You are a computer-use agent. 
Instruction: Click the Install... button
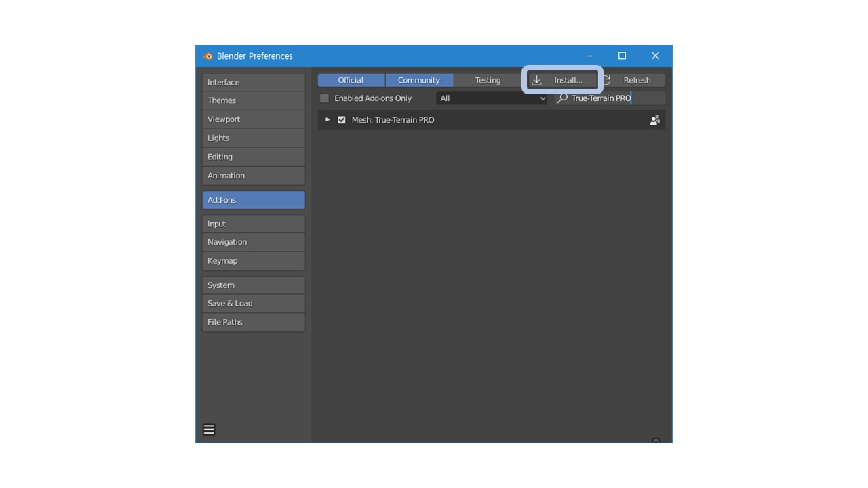point(563,80)
